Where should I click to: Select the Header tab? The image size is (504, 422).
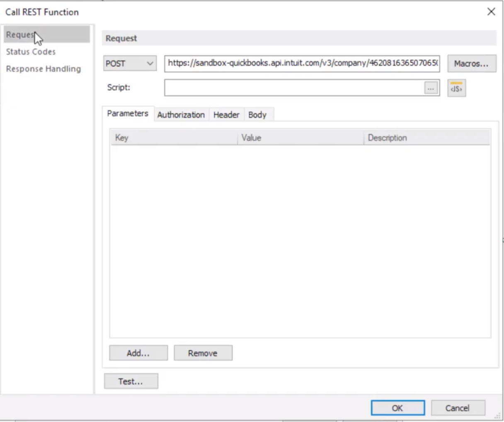tap(226, 115)
